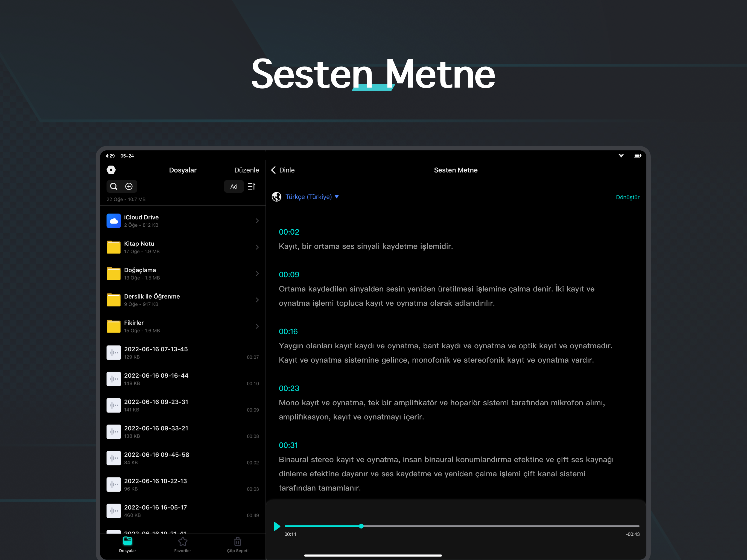Click the Dönüştür convert link
The image size is (747, 560).
(628, 197)
